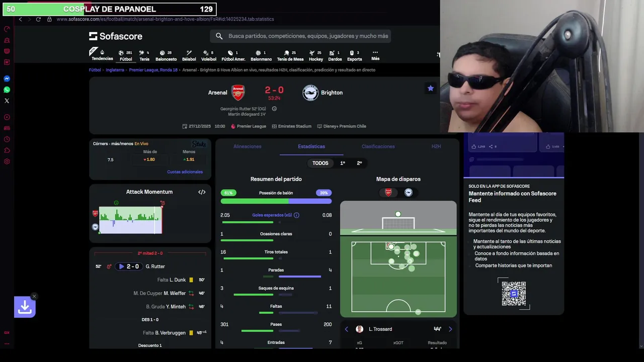
Task: Click L. Trossard player photo
Action: click(359, 329)
